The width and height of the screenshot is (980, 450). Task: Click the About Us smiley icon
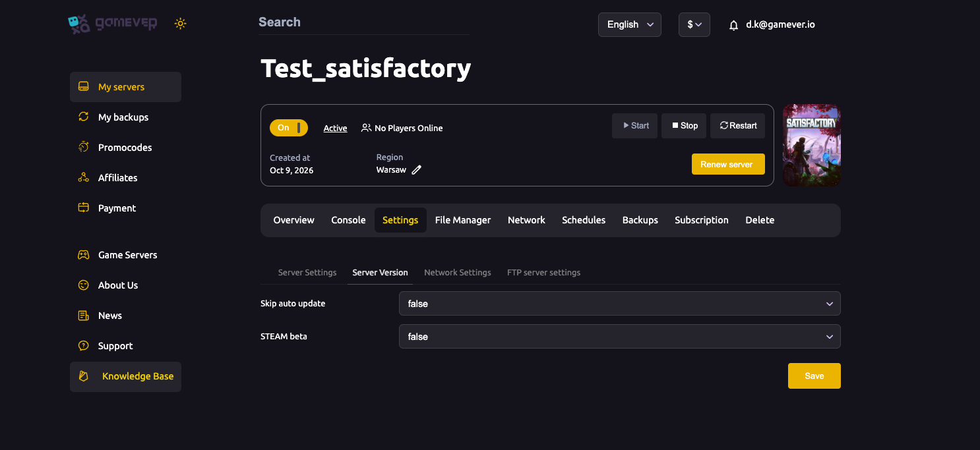(83, 285)
